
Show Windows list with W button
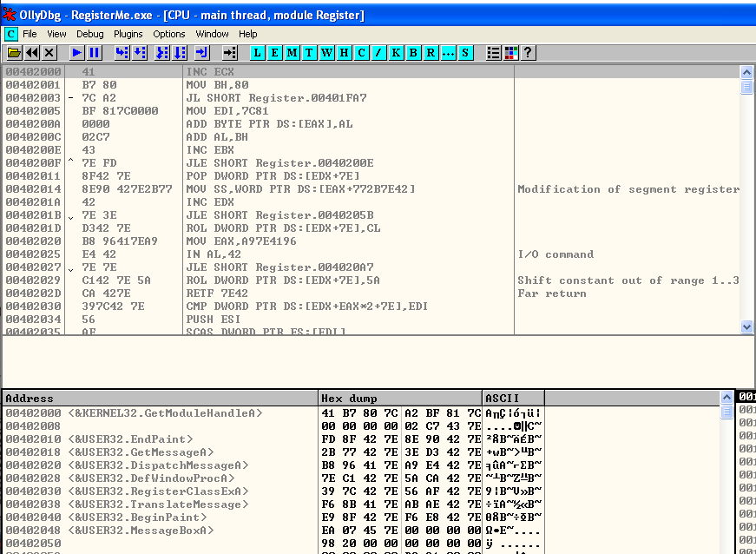pos(326,53)
